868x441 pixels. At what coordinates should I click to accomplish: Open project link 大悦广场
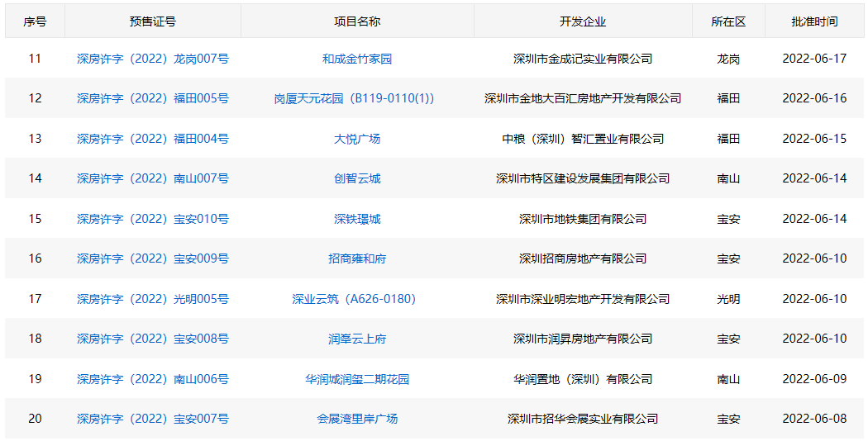357,139
